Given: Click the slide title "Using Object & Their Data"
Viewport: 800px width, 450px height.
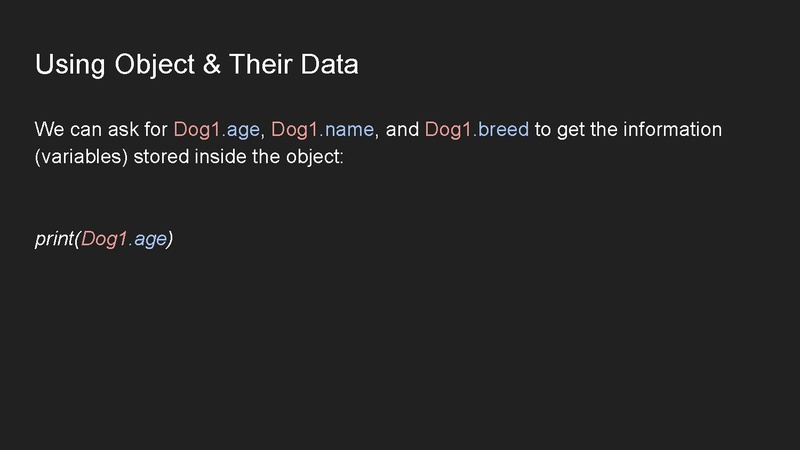Looking at the screenshot, I should pos(196,65).
